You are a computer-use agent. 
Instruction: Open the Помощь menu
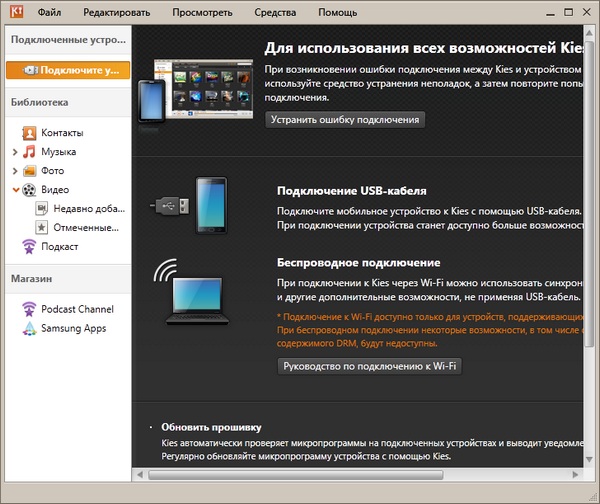coord(337,13)
